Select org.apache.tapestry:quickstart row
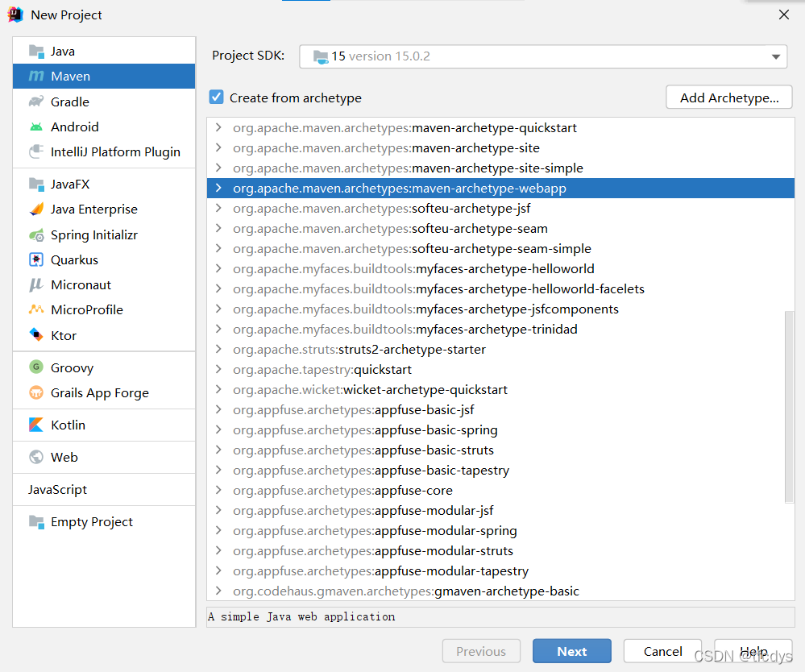The image size is (805, 672). [500, 370]
